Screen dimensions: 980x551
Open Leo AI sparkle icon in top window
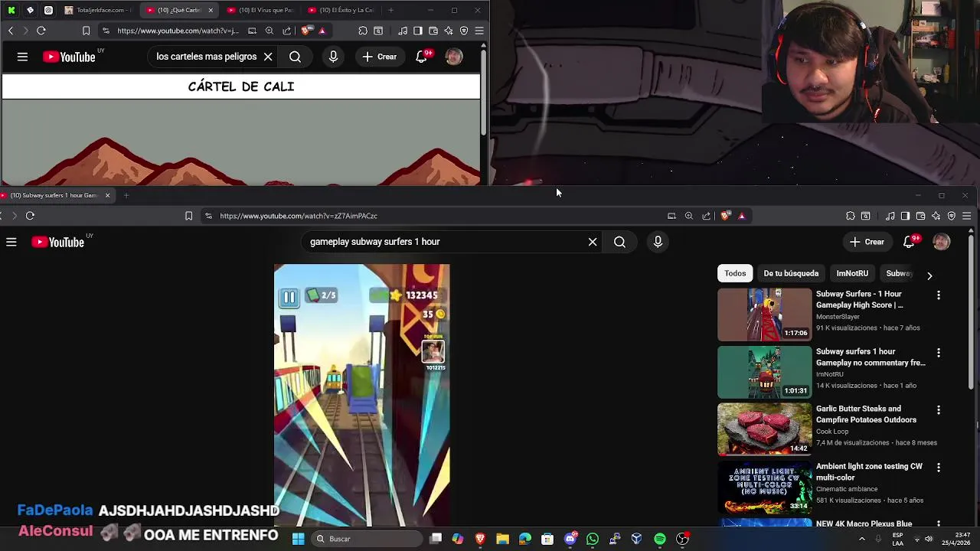(x=449, y=31)
